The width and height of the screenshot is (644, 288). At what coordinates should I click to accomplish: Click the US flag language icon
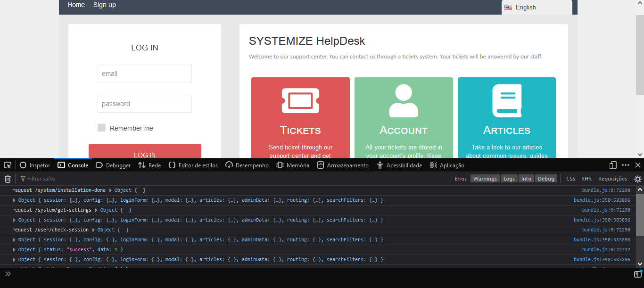[x=508, y=7]
